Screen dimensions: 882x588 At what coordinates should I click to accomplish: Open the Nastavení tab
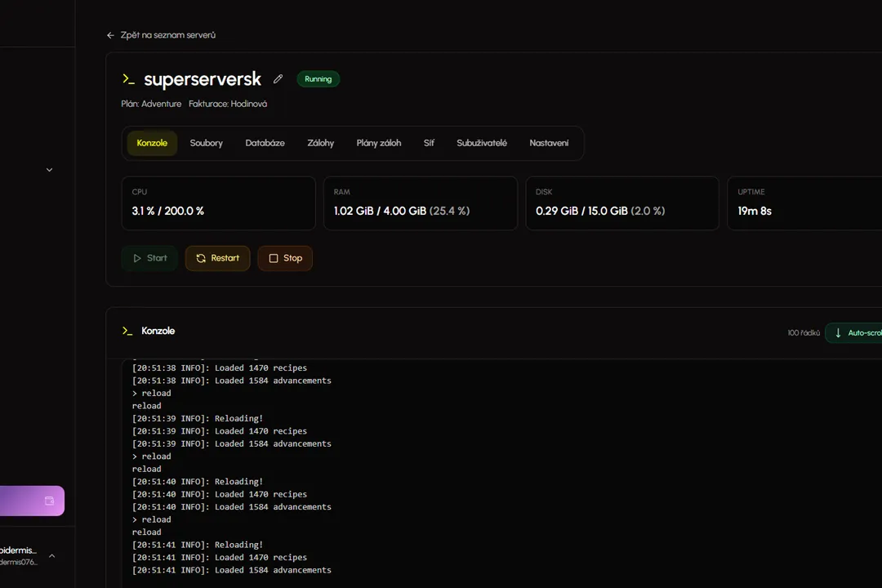549,143
